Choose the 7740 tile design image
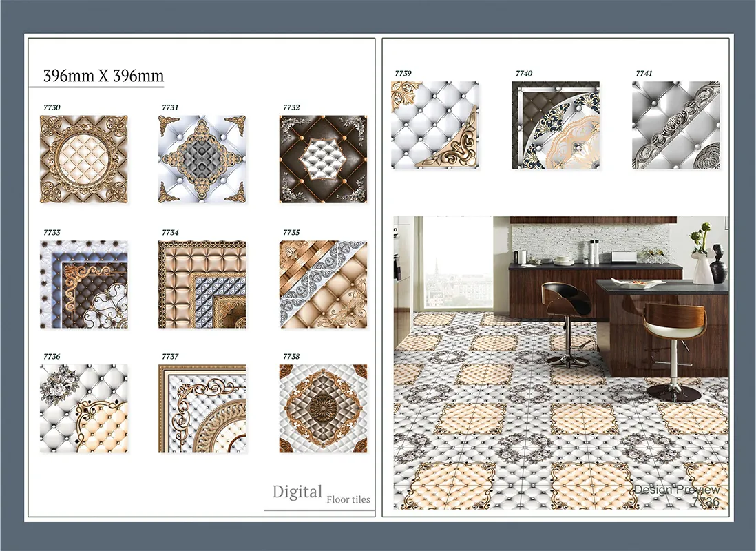 (556, 125)
